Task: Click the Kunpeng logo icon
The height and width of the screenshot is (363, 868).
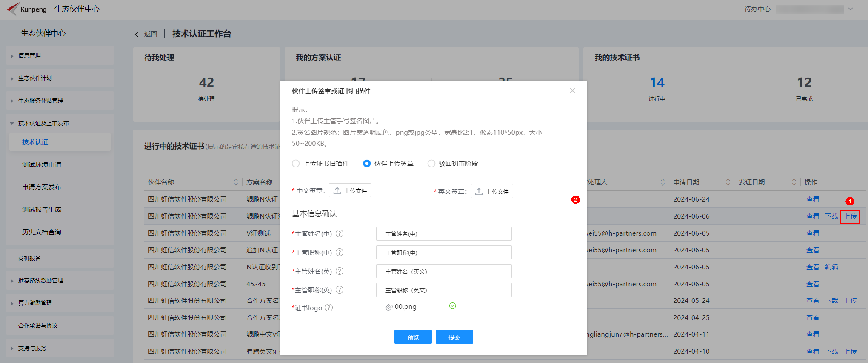Action: [13, 9]
